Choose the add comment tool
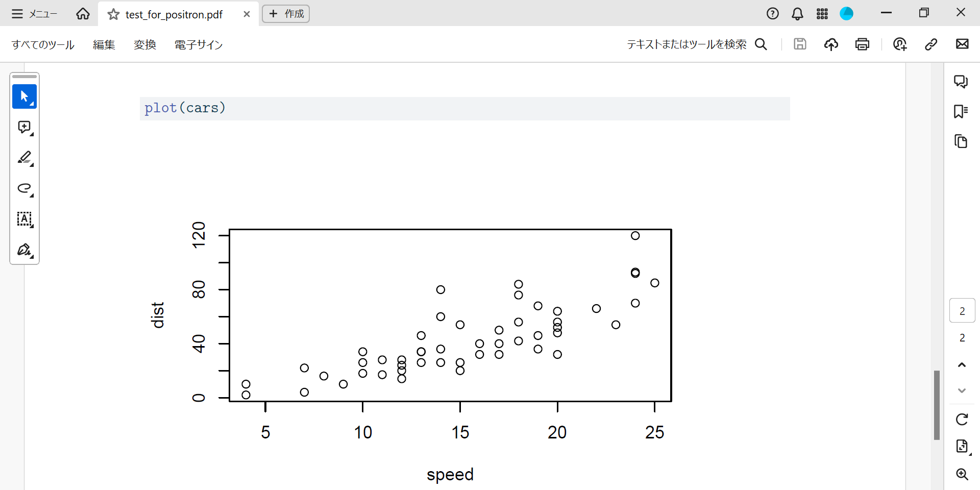This screenshot has width=980, height=490. 24,127
